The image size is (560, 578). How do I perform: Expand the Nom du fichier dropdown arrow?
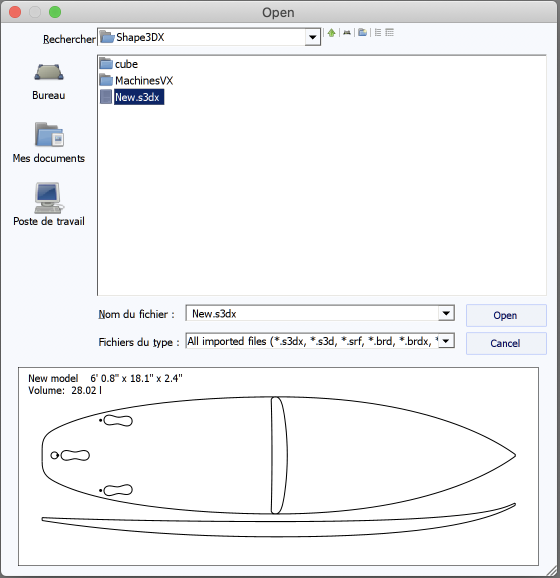(446, 314)
